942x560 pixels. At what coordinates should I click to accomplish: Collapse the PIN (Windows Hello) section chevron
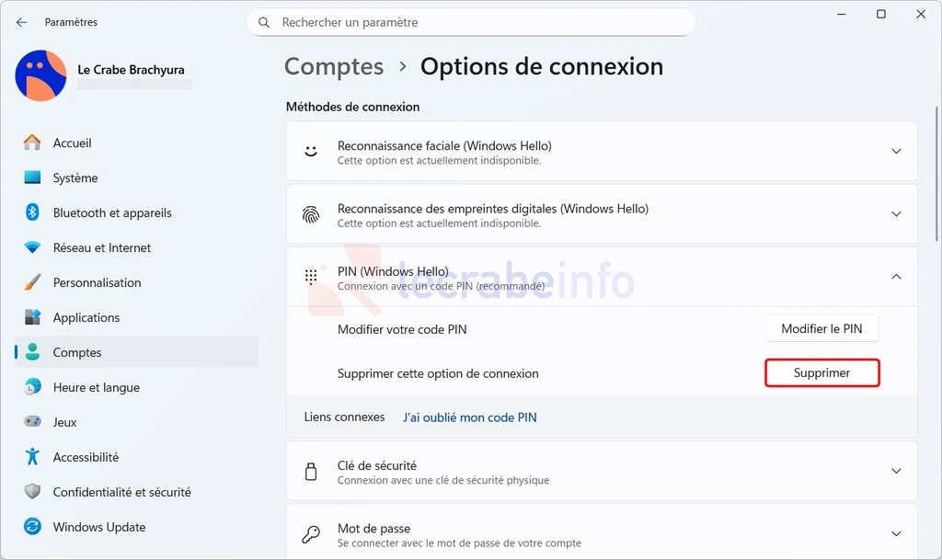click(x=896, y=277)
